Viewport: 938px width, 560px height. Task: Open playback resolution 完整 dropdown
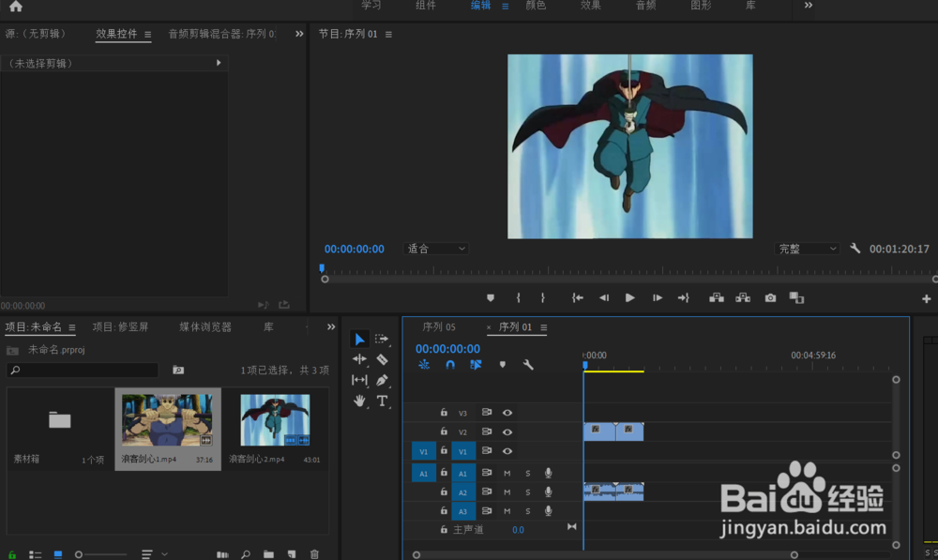[807, 249]
